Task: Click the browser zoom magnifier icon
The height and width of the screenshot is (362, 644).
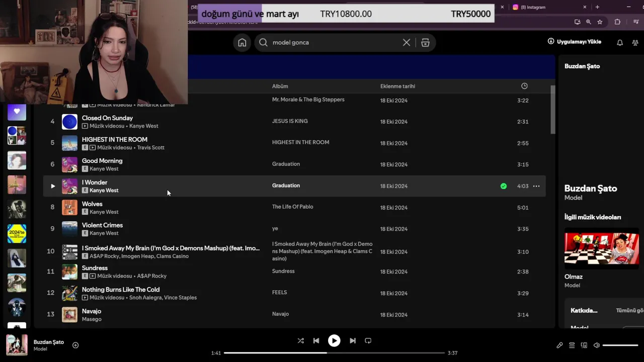Action: point(588,22)
